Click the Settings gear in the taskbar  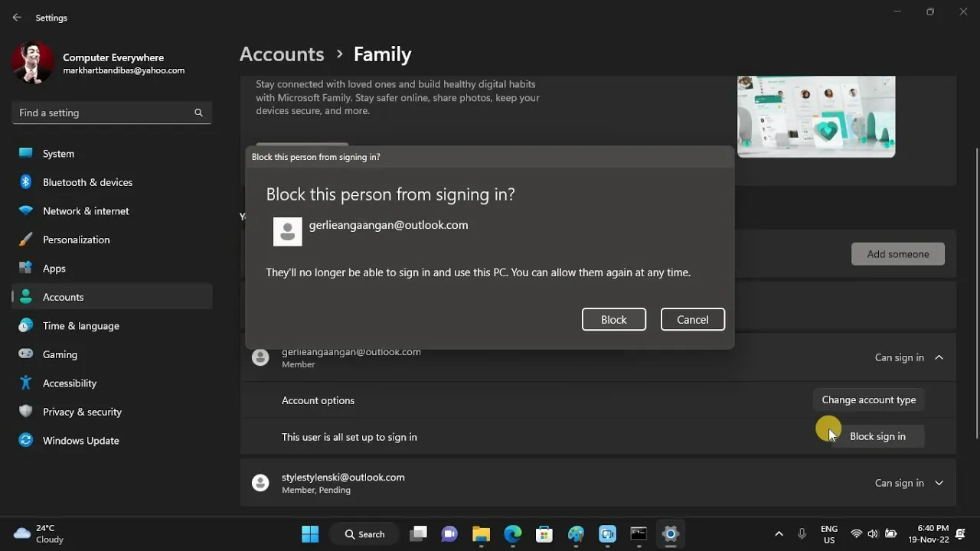[x=671, y=534]
